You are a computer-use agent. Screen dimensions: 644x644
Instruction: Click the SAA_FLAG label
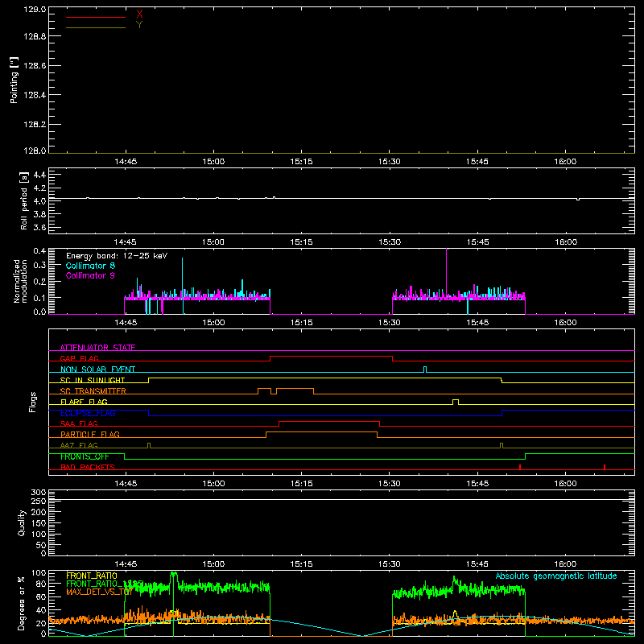coord(79,423)
